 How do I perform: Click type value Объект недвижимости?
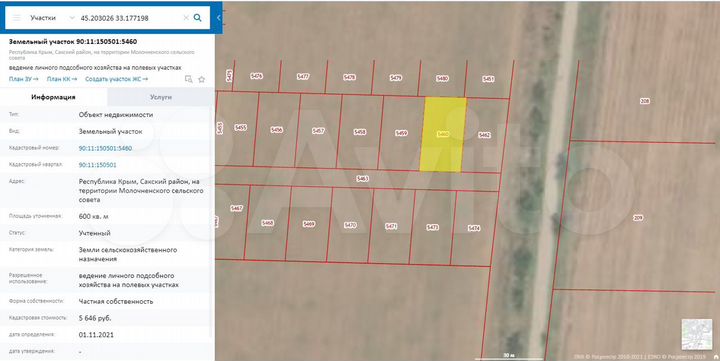coord(116,115)
